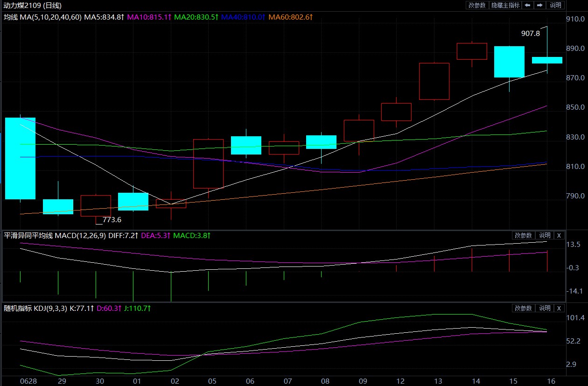This screenshot has width=588, height=386.
Task: Open 说明 in the KDJ panel
Action: [545, 308]
